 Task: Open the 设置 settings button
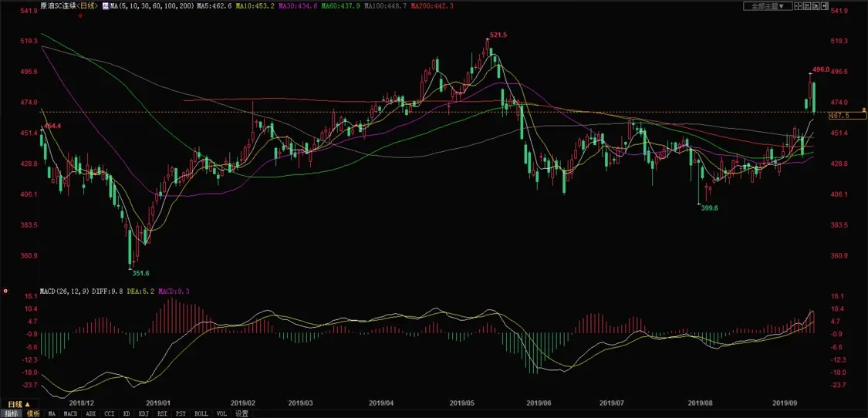point(242,413)
